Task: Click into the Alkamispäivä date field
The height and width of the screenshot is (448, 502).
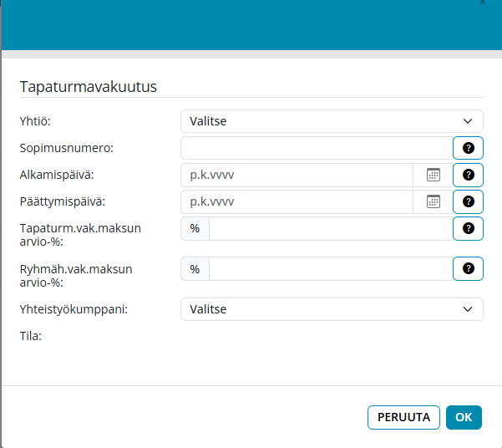Action: point(297,175)
